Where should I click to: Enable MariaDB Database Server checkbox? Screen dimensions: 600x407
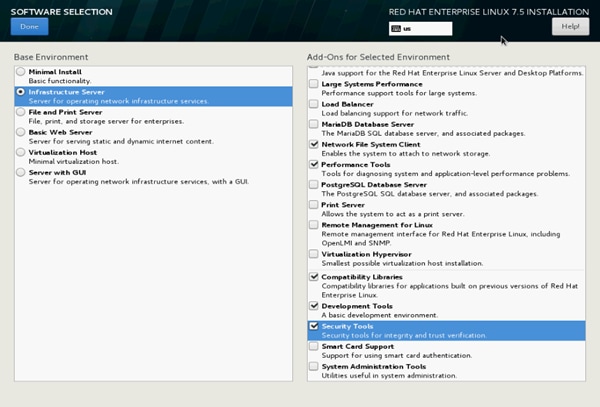(x=314, y=124)
